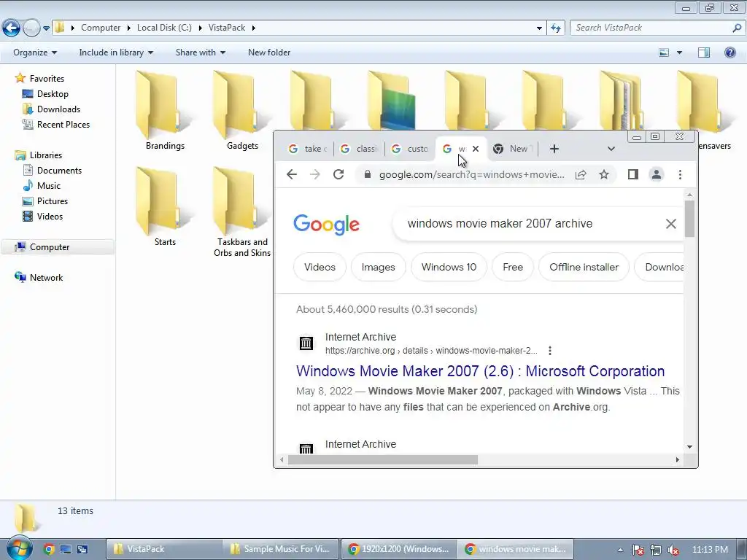Open Include in library menu
The width and height of the screenshot is (747, 560).
coord(116,52)
